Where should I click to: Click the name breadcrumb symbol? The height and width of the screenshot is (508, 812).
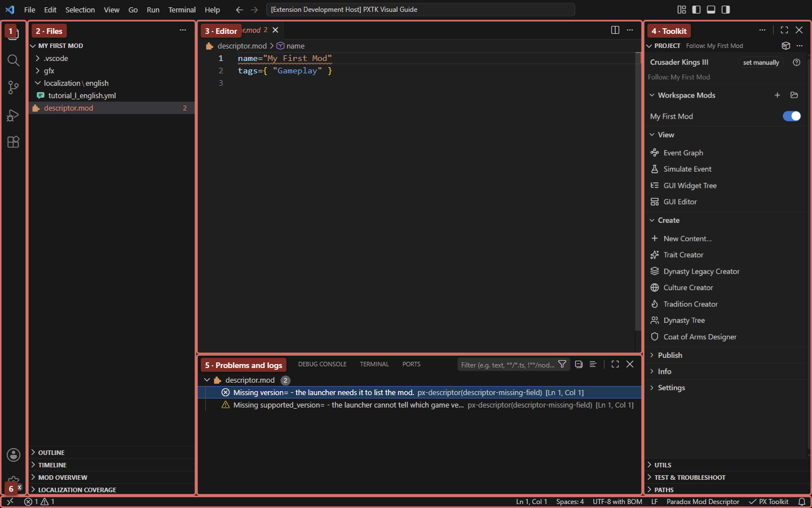tap(290, 46)
